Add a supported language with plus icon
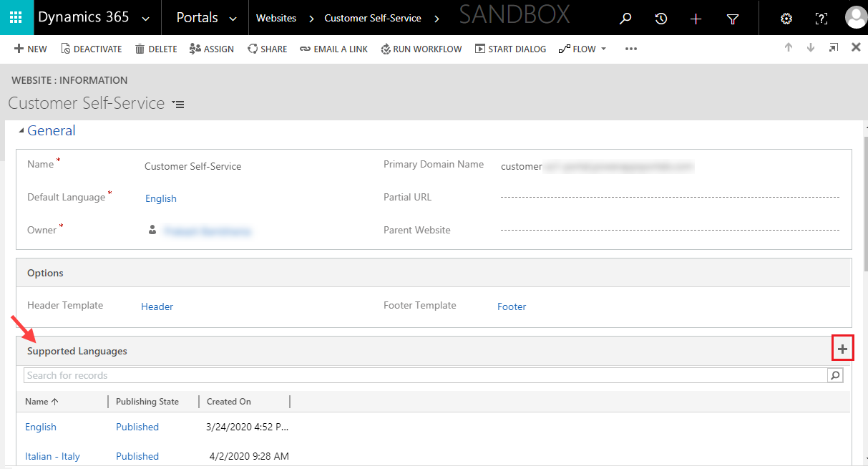 tap(843, 349)
